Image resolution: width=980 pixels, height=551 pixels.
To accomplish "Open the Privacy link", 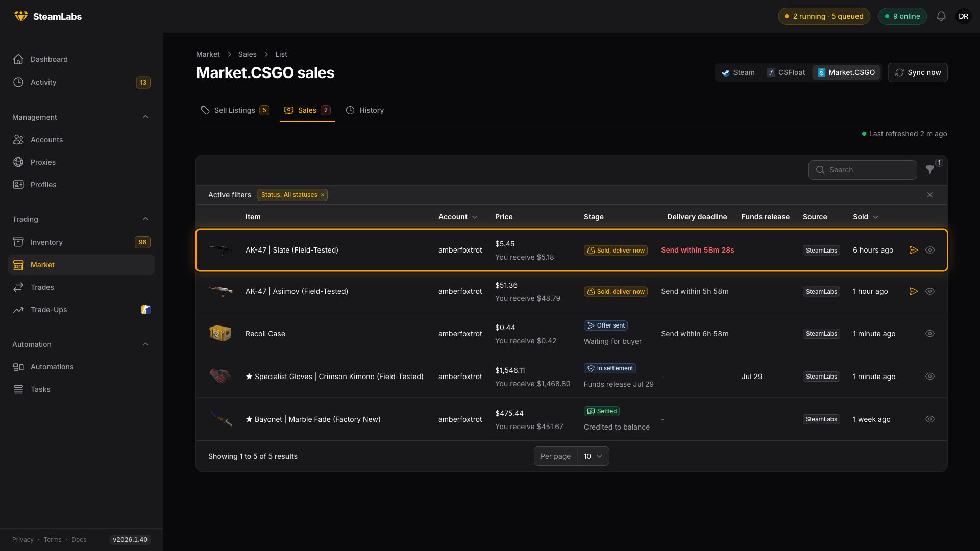I will point(23,540).
